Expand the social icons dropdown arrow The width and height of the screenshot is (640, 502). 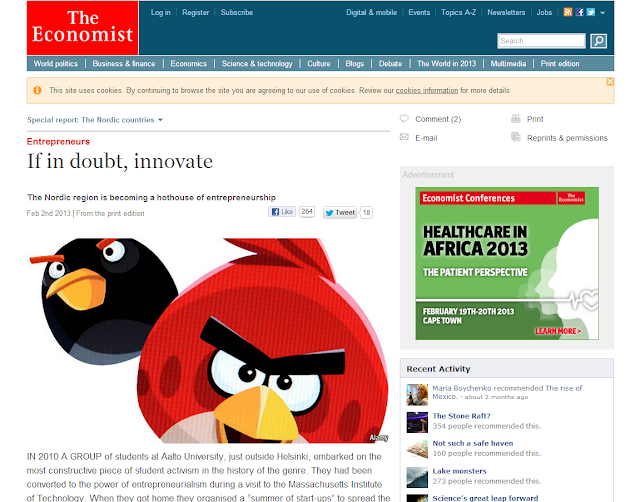pyautogui.click(x=602, y=13)
